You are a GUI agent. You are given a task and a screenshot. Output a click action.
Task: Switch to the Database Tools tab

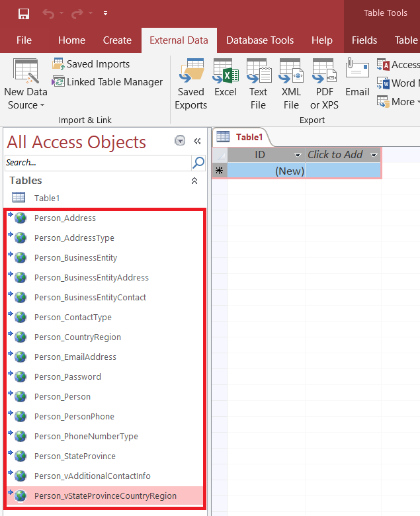click(260, 40)
